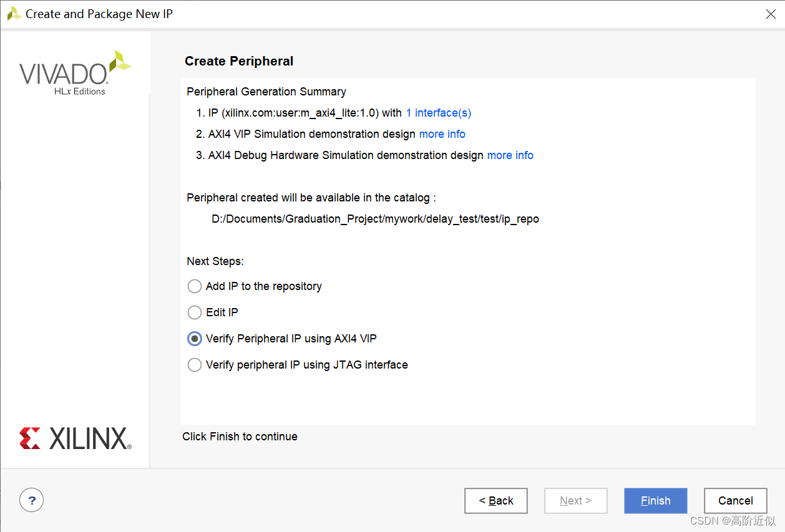Go back with the Back button
Image resolution: width=785 pixels, height=532 pixels.
click(495, 500)
